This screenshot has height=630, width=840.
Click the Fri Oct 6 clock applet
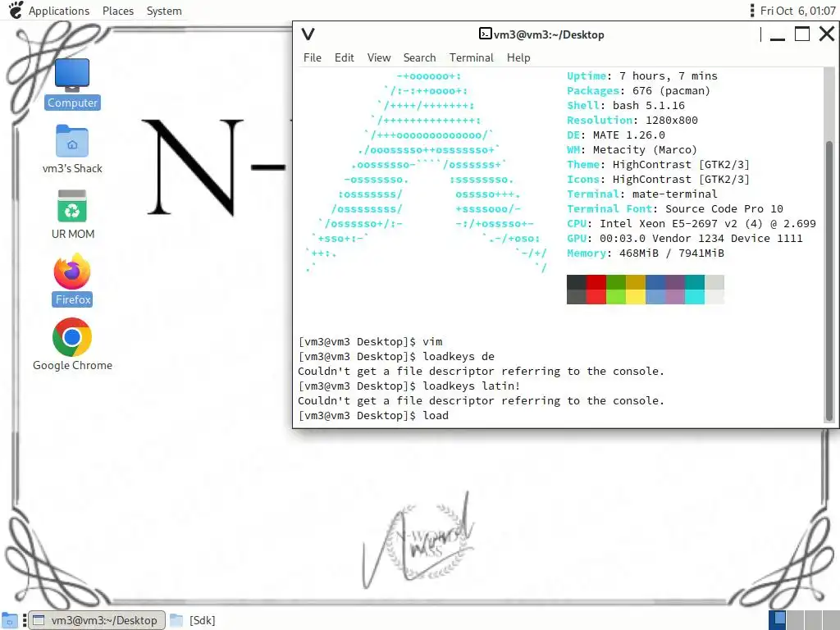point(797,11)
